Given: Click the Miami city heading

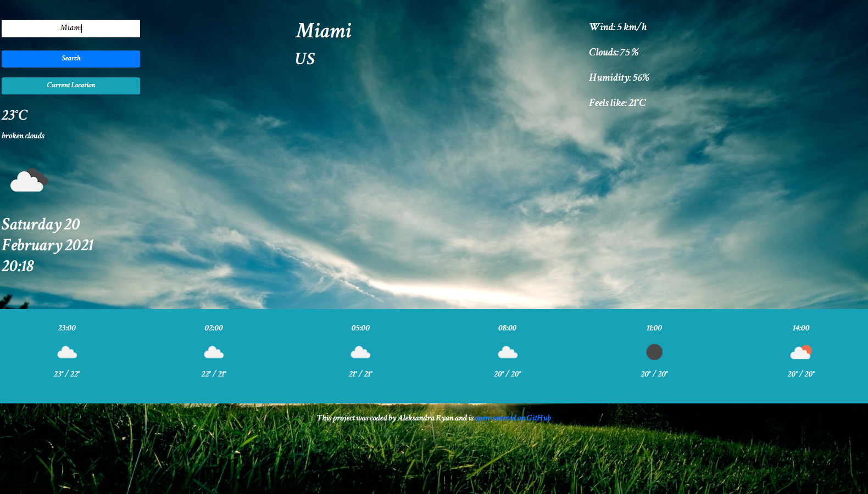Looking at the screenshot, I should (324, 31).
